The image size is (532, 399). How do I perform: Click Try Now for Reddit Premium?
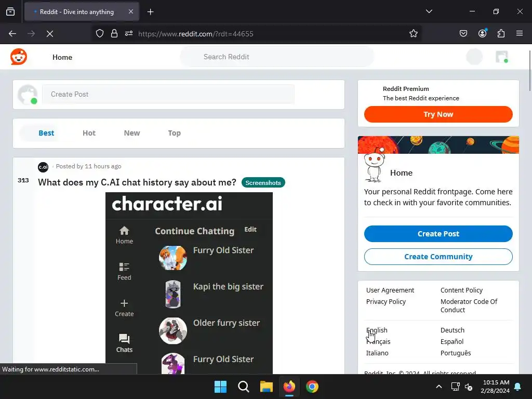click(x=438, y=114)
